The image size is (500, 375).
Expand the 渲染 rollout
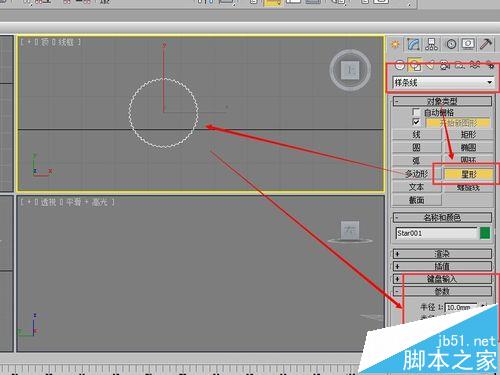click(442, 254)
